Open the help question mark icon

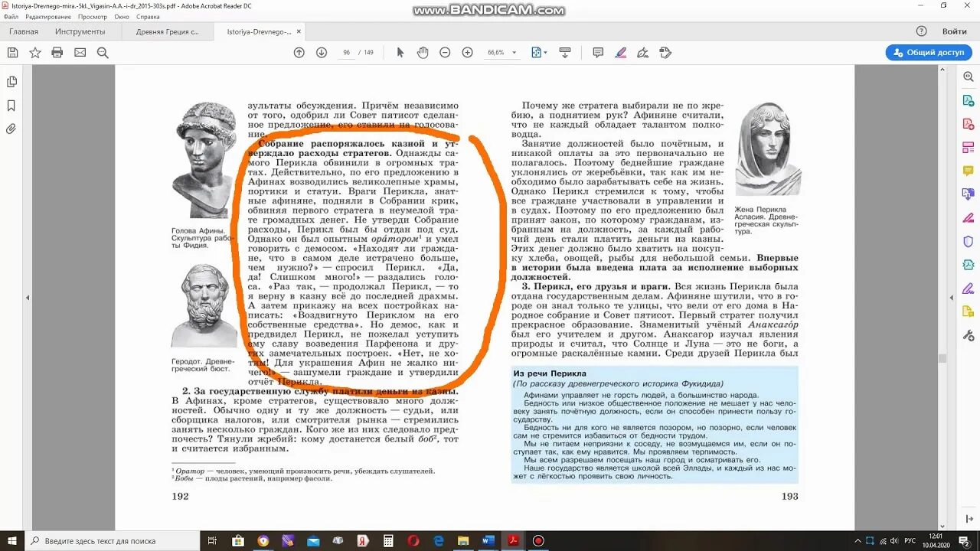(921, 31)
